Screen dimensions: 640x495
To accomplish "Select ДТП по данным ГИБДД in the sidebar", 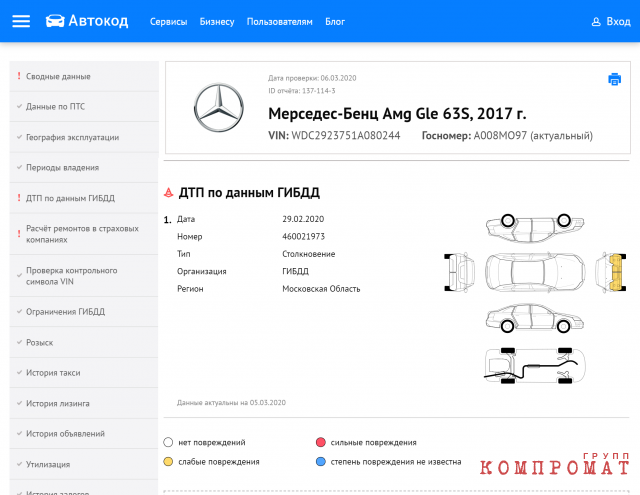I will tap(84, 198).
